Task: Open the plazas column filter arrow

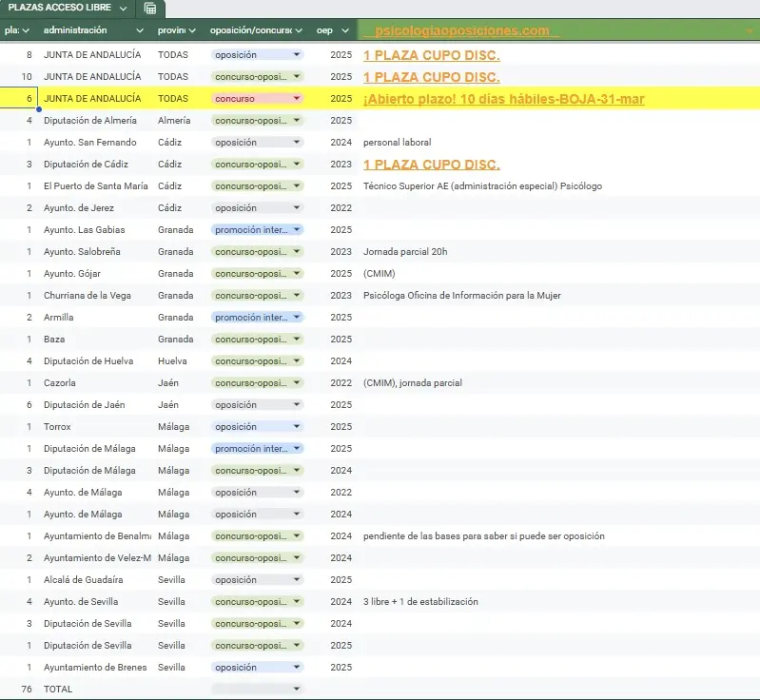Action: point(26,31)
